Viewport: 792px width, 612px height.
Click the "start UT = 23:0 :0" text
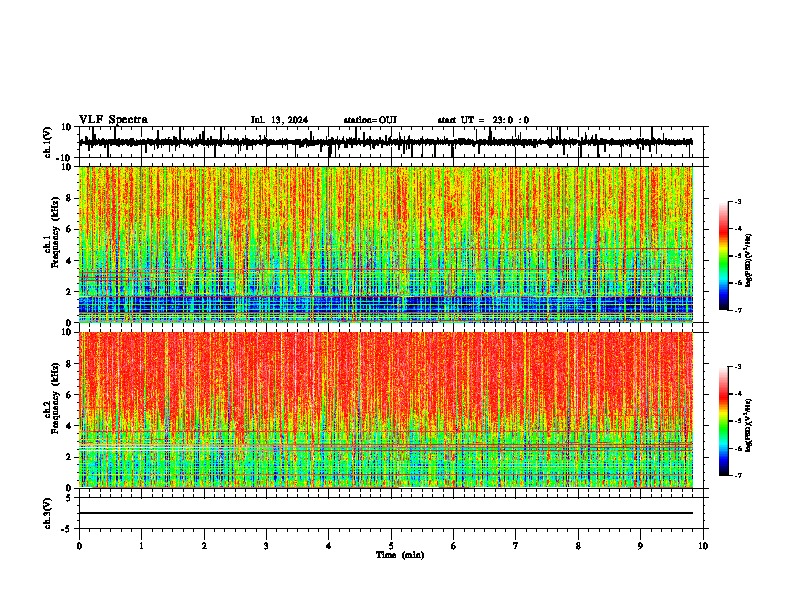pyautogui.click(x=483, y=120)
